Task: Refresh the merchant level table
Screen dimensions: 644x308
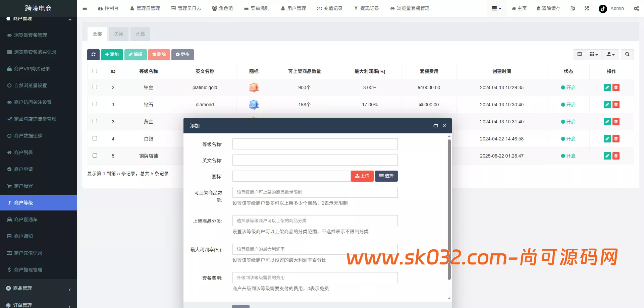Action: tap(93, 54)
